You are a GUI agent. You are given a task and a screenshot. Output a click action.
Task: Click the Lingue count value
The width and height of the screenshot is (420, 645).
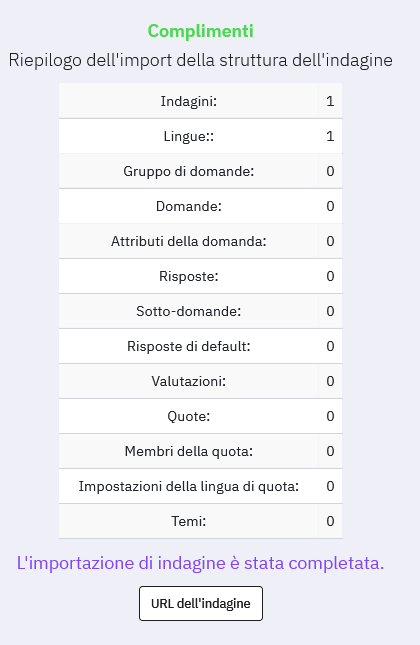pyautogui.click(x=330, y=136)
